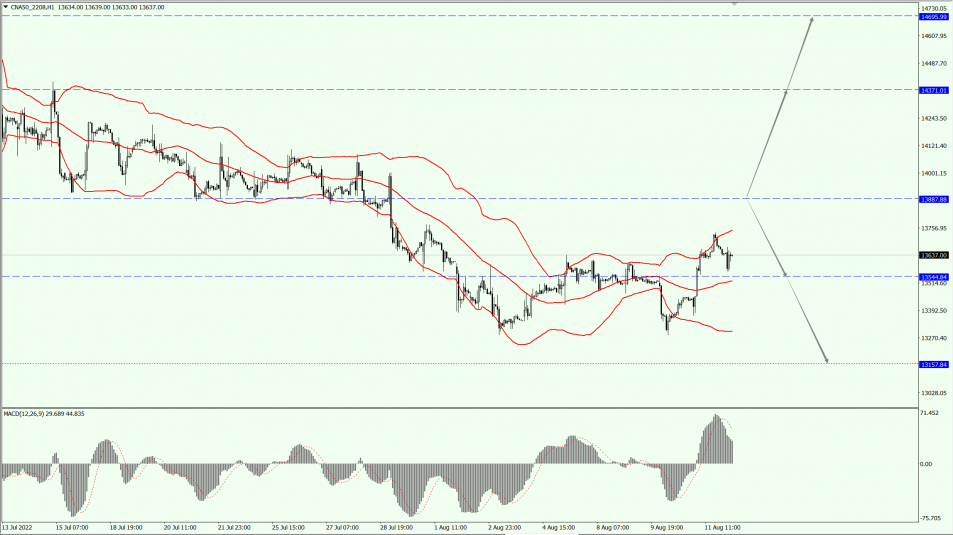The image size is (953, 535).
Task: Click the gray chart shift triangle marker
Action: pos(736,4)
